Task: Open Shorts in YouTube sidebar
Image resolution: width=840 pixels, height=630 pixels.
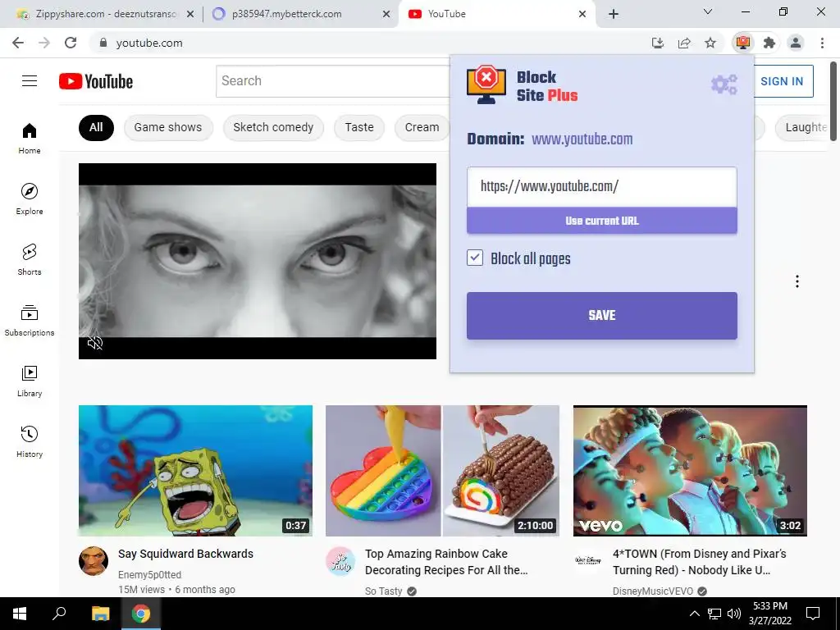Action: tap(30, 260)
